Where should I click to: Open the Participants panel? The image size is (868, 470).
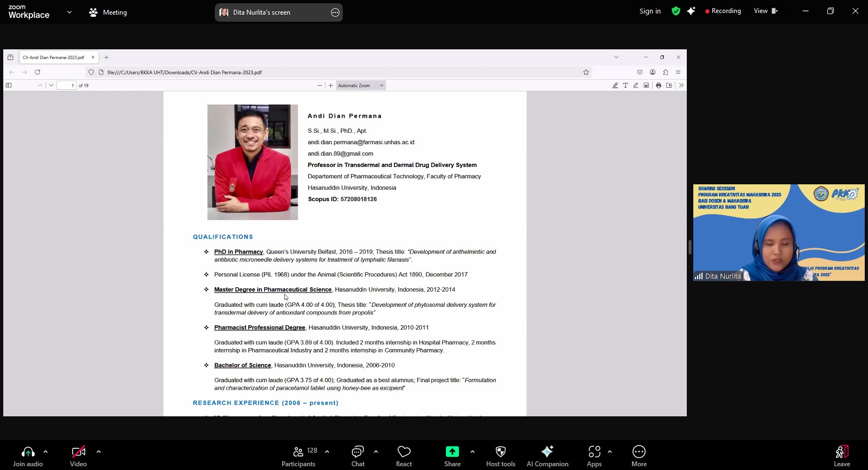298,452
